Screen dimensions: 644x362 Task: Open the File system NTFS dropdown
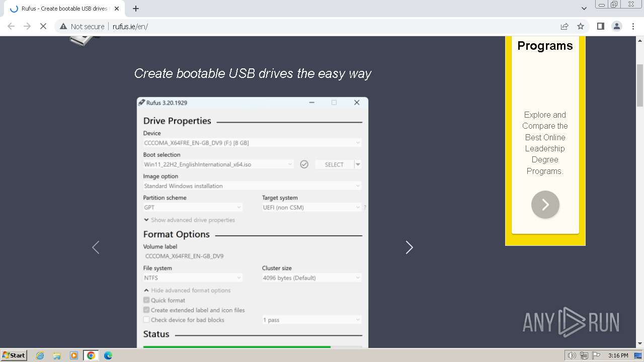point(193,278)
